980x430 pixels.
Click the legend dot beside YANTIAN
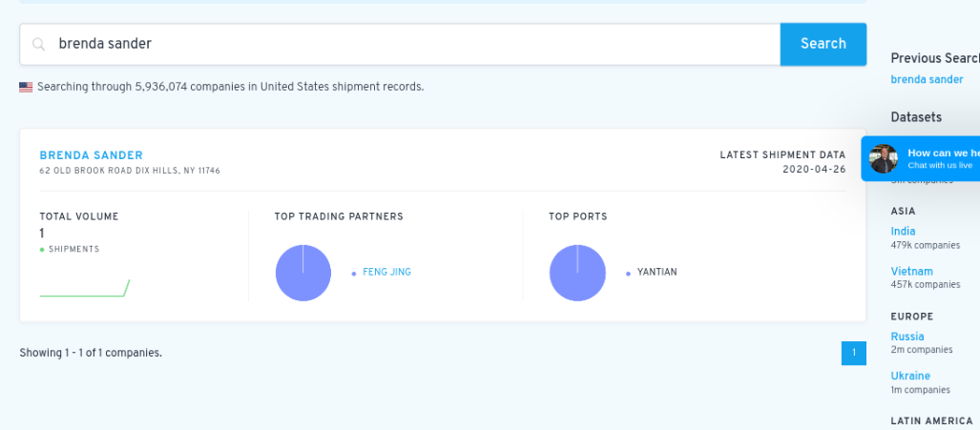click(628, 274)
